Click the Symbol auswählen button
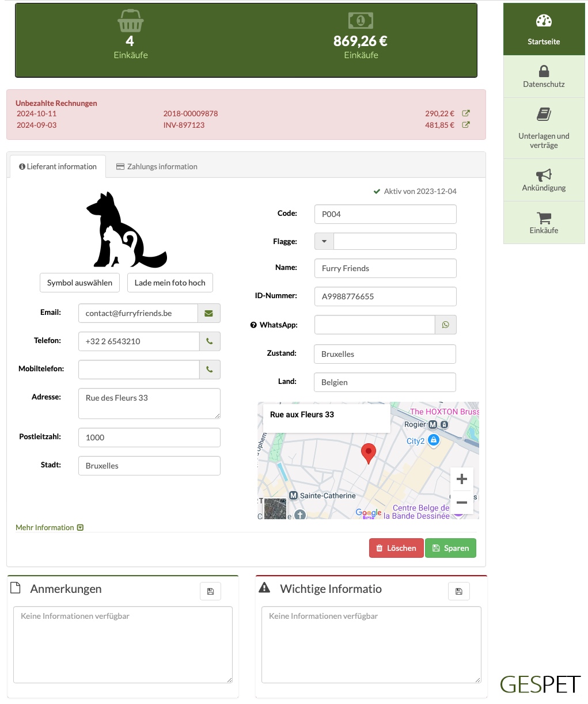The height and width of the screenshot is (704, 588). pyautogui.click(x=79, y=283)
